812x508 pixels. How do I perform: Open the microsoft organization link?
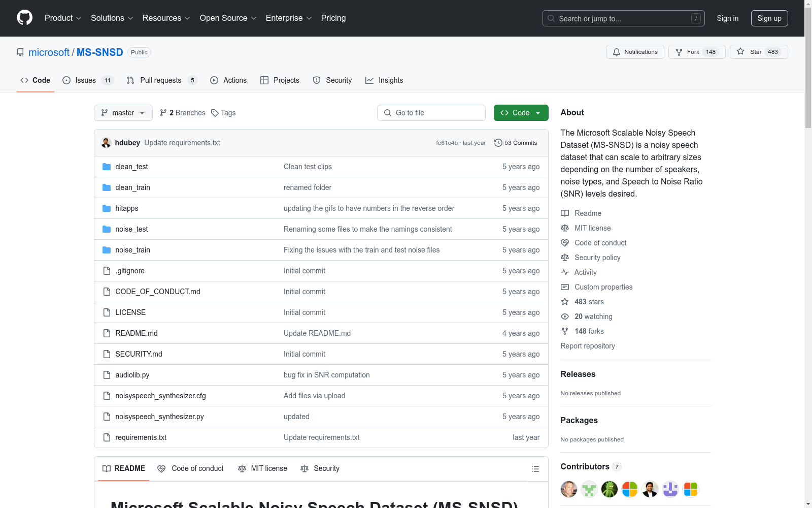(49, 52)
